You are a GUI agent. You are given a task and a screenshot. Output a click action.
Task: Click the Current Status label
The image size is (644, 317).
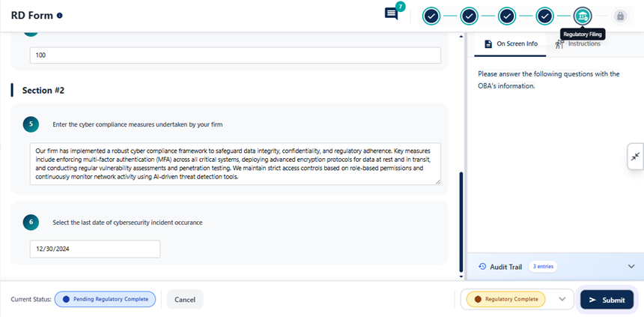pos(31,299)
